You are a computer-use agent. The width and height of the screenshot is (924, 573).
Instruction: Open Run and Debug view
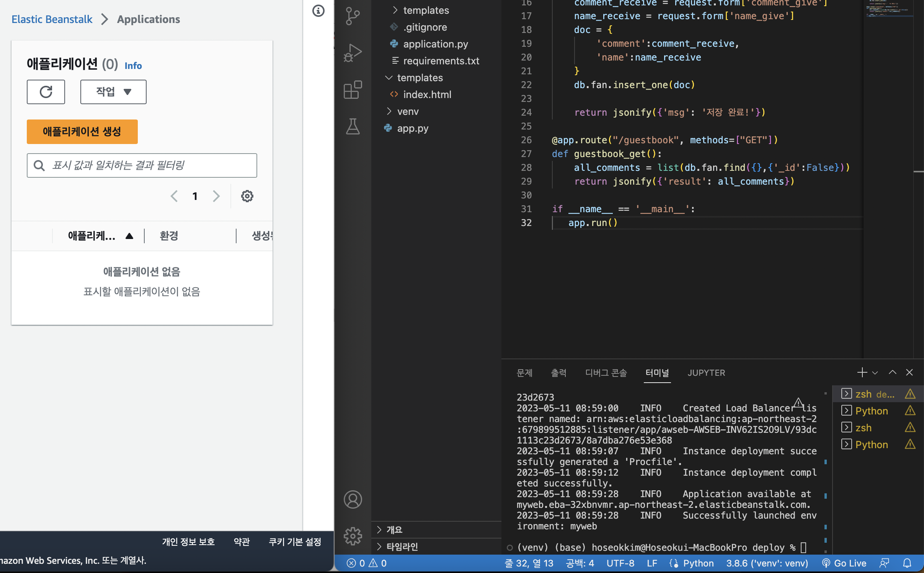coord(353,53)
